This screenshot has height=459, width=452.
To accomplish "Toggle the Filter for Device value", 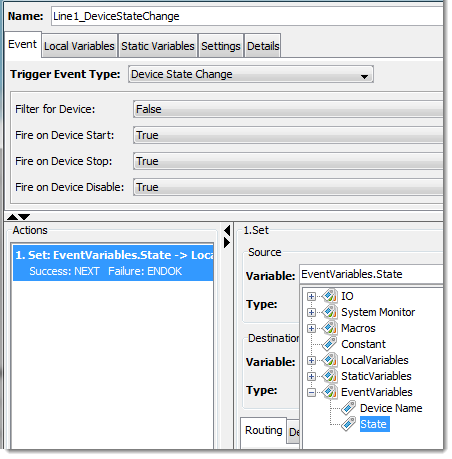I will 288,109.
